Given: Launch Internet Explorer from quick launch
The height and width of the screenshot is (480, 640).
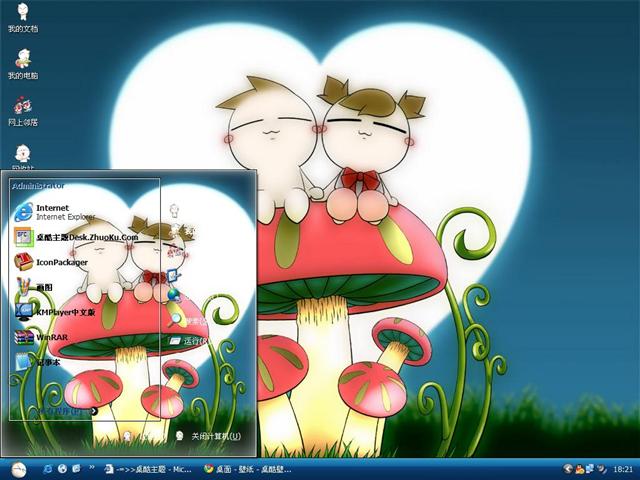Looking at the screenshot, I should 48,469.
